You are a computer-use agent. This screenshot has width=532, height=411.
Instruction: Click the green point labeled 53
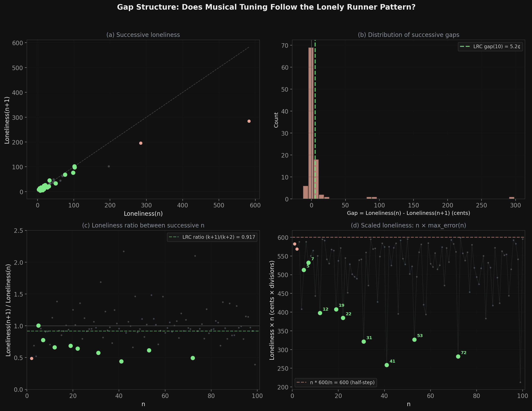pyautogui.click(x=414, y=340)
